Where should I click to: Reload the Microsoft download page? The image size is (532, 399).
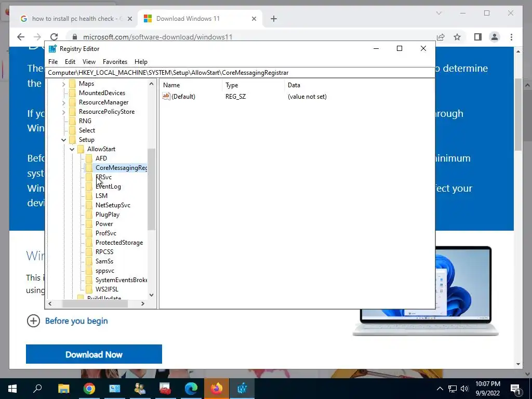coord(54,37)
